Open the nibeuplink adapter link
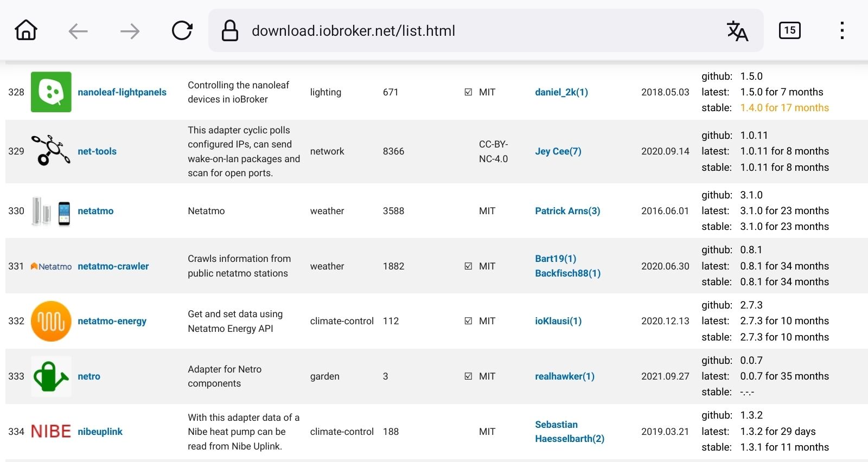This screenshot has height=462, width=868. [100, 432]
